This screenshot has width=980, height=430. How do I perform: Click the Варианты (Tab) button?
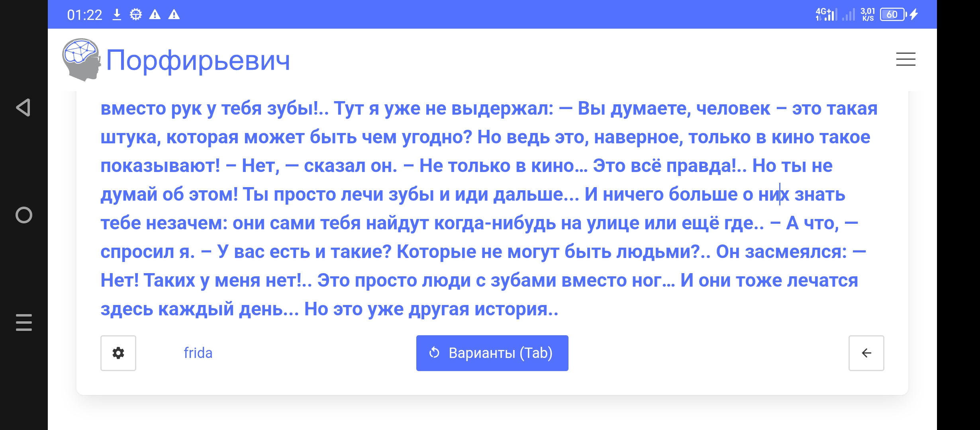pos(492,353)
